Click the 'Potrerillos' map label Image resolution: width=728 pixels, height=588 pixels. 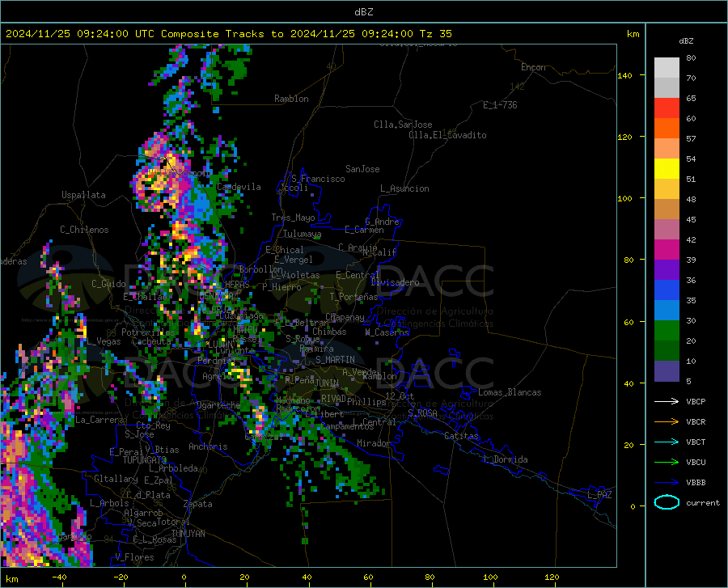(148, 332)
